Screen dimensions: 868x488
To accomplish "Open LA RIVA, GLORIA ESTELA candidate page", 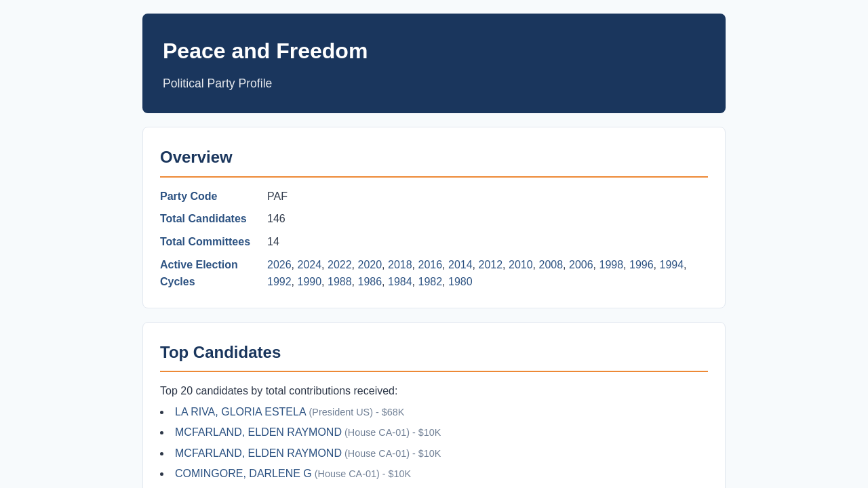I will coord(241,412).
